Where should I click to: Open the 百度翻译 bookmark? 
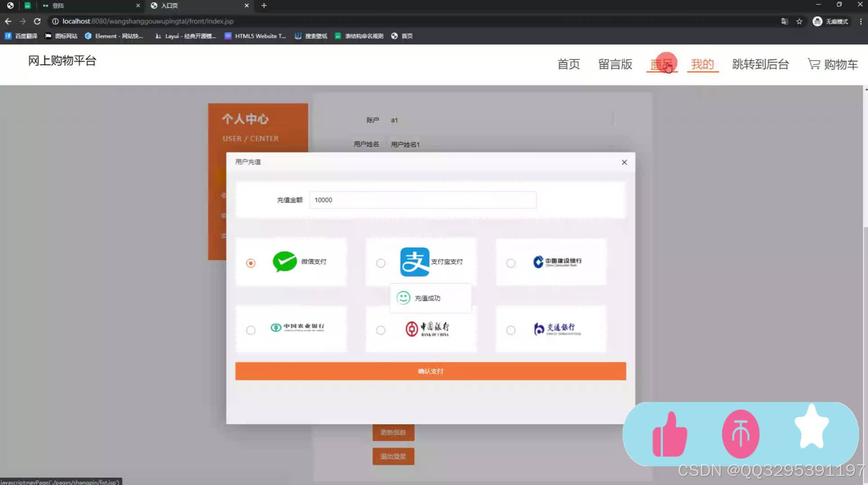pos(21,36)
